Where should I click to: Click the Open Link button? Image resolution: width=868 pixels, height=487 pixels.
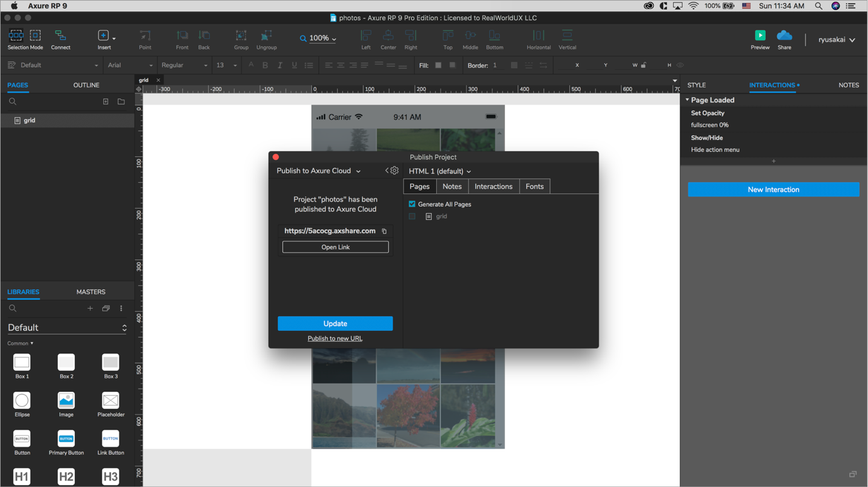(335, 247)
